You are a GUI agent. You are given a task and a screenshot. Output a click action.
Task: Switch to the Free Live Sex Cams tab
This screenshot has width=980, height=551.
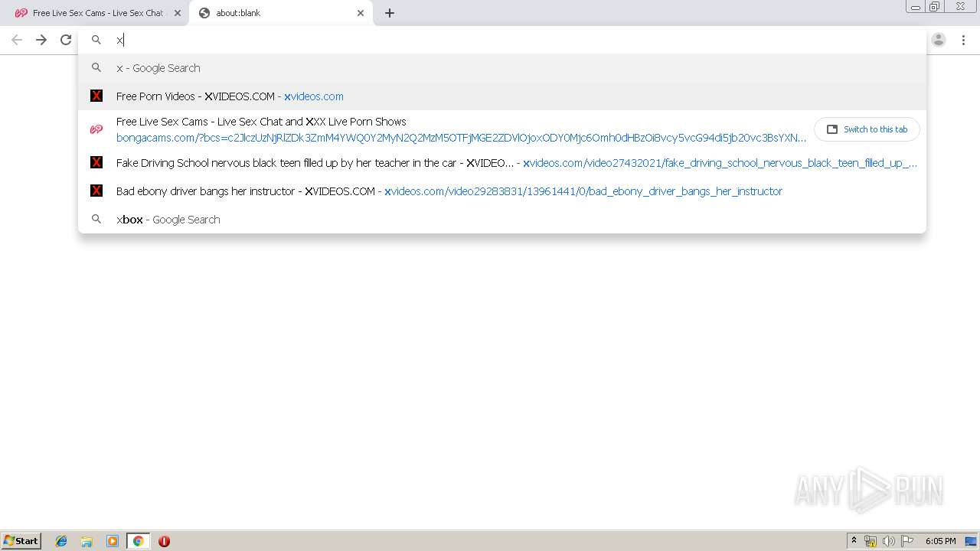[x=94, y=13]
